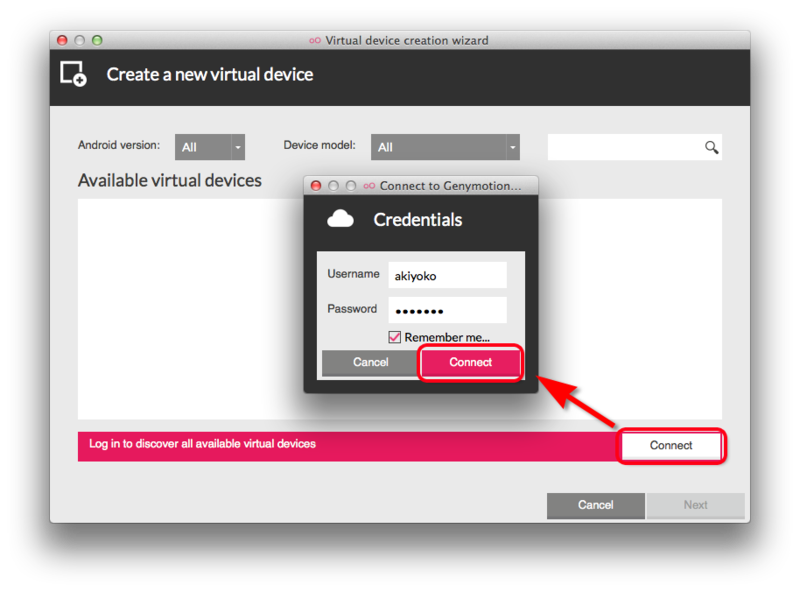The width and height of the screenshot is (800, 592).
Task: Click the 'Available virtual devices' heading
Action: (170, 181)
